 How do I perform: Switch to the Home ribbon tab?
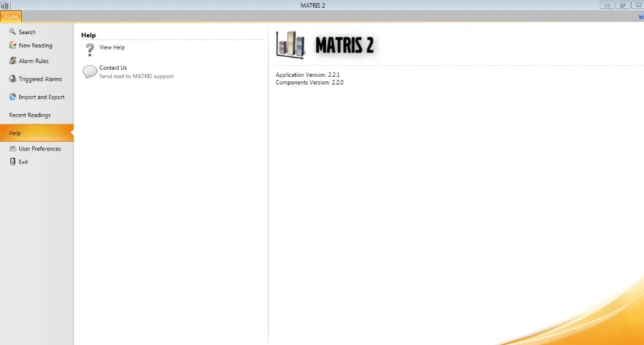(11, 17)
